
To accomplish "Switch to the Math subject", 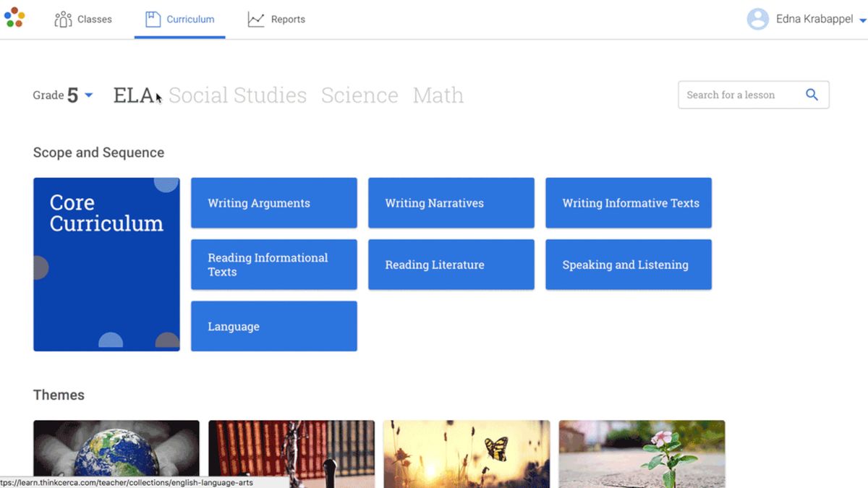I will [x=438, y=95].
